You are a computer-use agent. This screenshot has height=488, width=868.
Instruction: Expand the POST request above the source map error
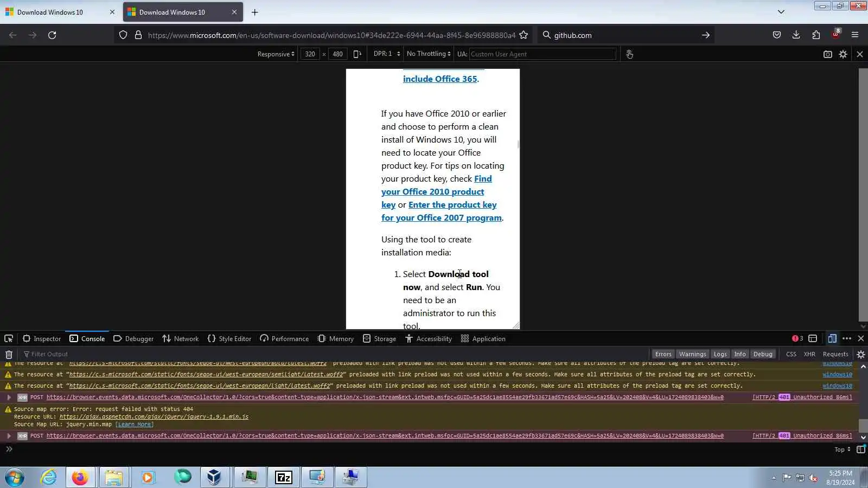point(9,397)
